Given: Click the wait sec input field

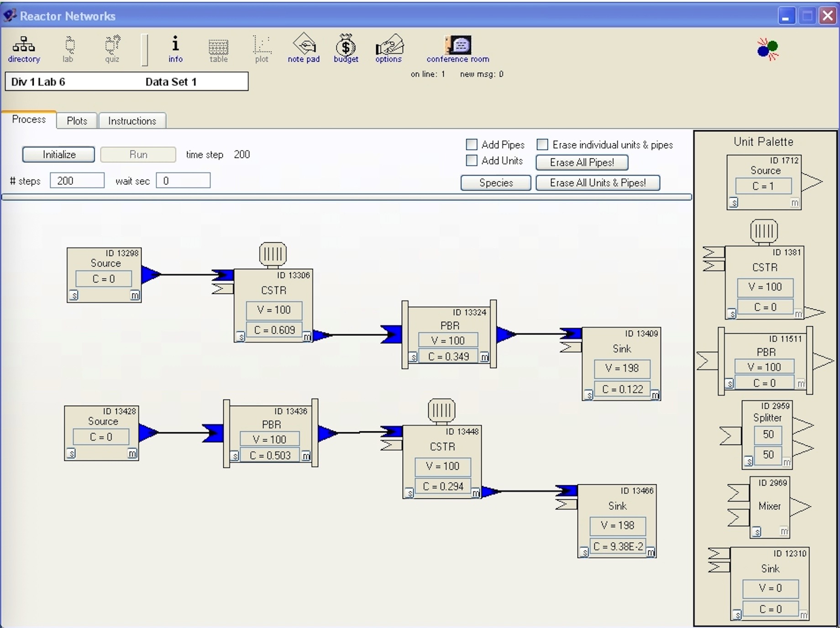Looking at the screenshot, I should coord(183,181).
